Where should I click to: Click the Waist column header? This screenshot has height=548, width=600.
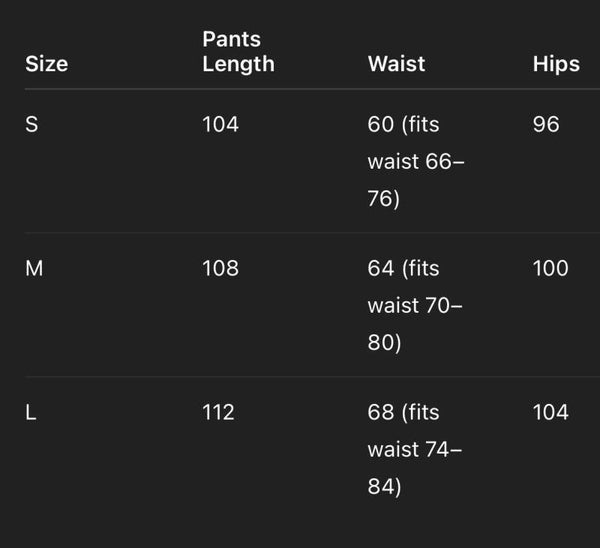396,64
